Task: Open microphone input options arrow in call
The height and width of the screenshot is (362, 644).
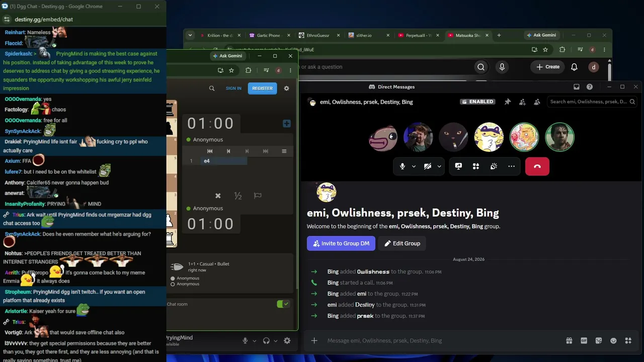Action: click(414, 166)
